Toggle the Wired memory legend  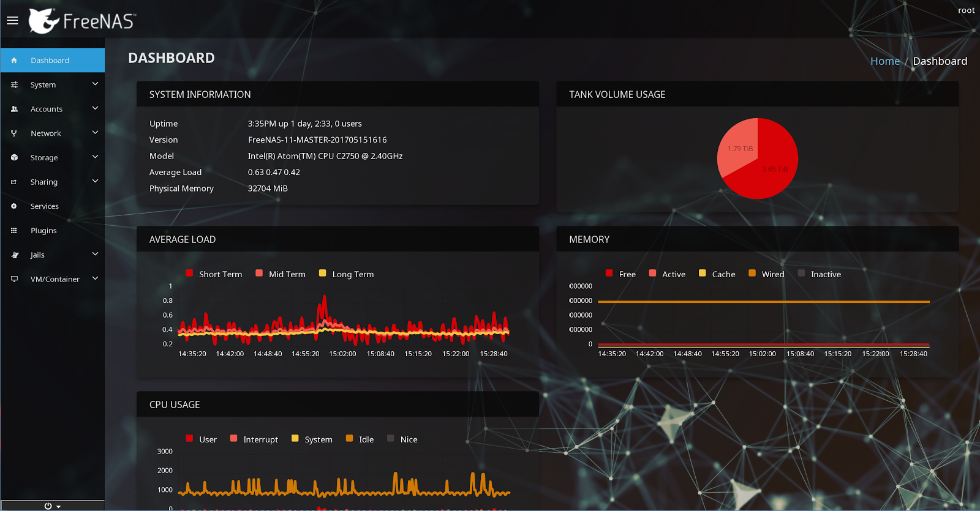[x=766, y=274]
